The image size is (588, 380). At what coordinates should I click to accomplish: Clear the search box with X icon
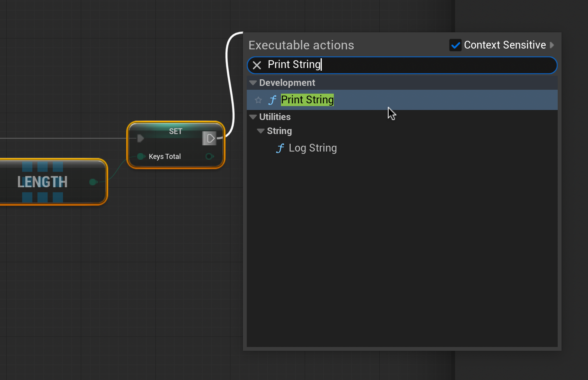tap(257, 65)
